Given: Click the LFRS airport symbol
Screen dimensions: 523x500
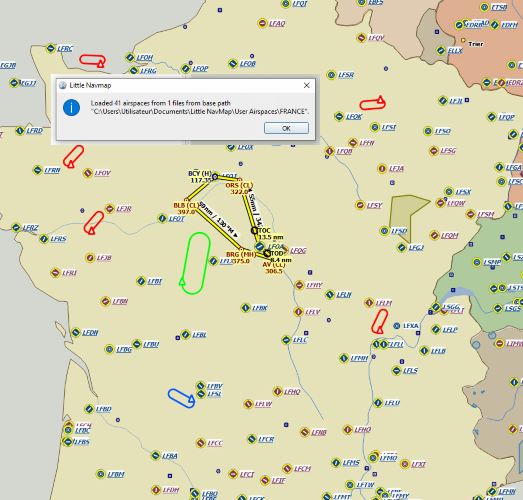Looking at the screenshot, I should click(x=44, y=239).
